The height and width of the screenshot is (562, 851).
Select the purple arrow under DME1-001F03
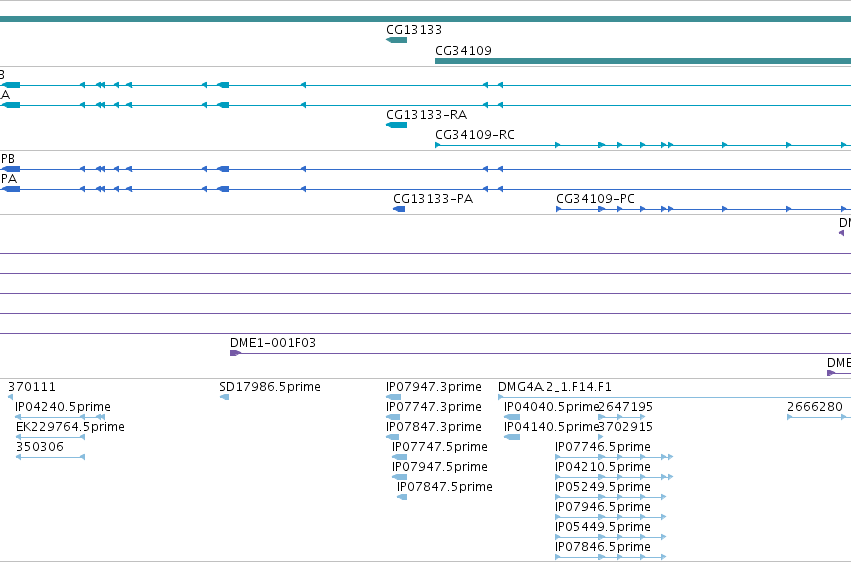pos(236,353)
